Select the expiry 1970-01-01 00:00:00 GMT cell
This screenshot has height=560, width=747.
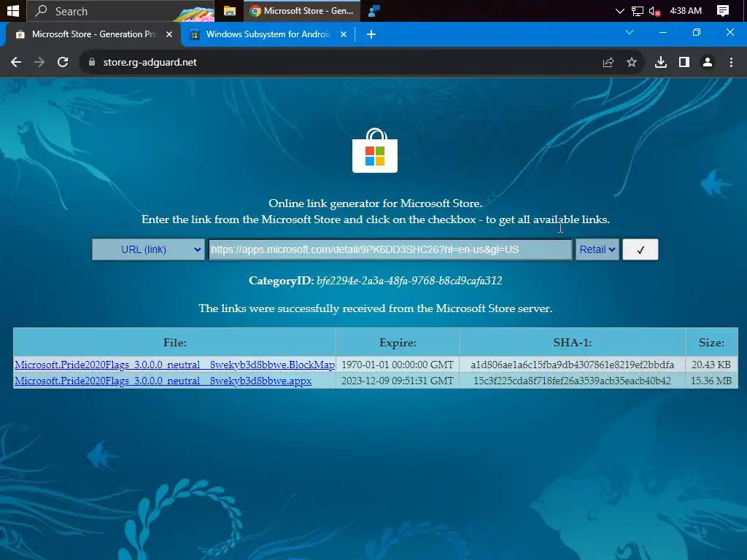(398, 365)
